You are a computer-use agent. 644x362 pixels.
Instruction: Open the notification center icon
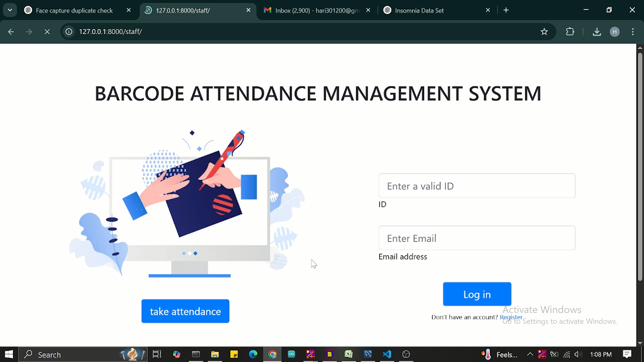pyautogui.click(x=627, y=354)
